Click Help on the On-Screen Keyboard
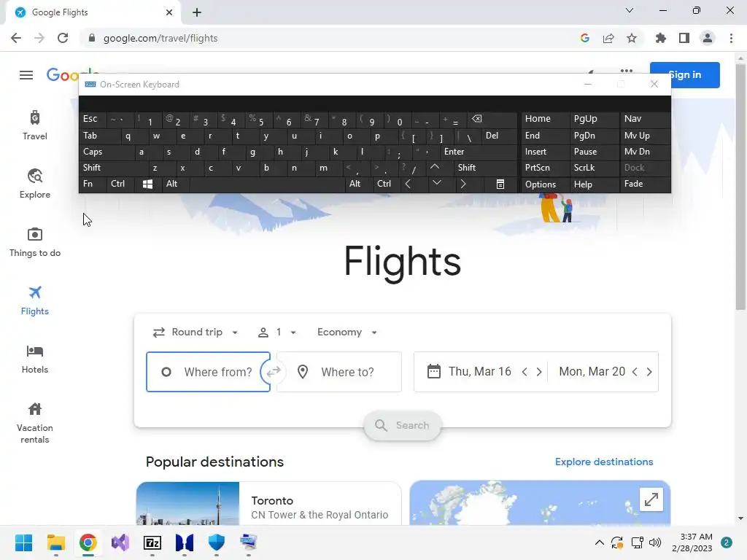This screenshot has width=747, height=560. 594,184
